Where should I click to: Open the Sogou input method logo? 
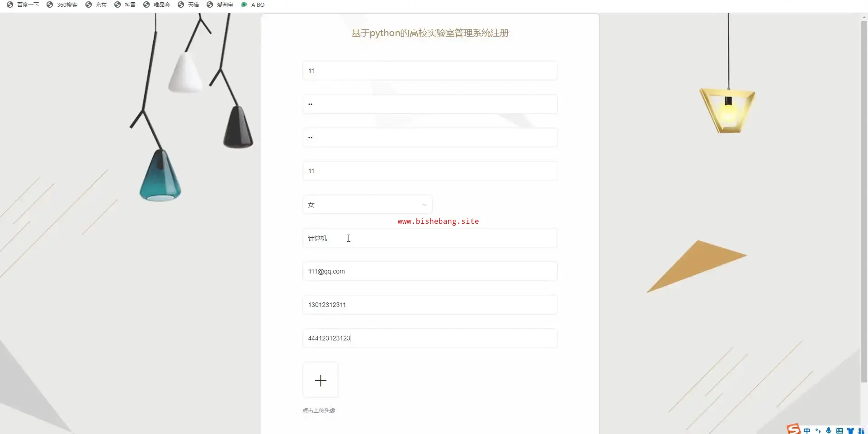(x=793, y=429)
